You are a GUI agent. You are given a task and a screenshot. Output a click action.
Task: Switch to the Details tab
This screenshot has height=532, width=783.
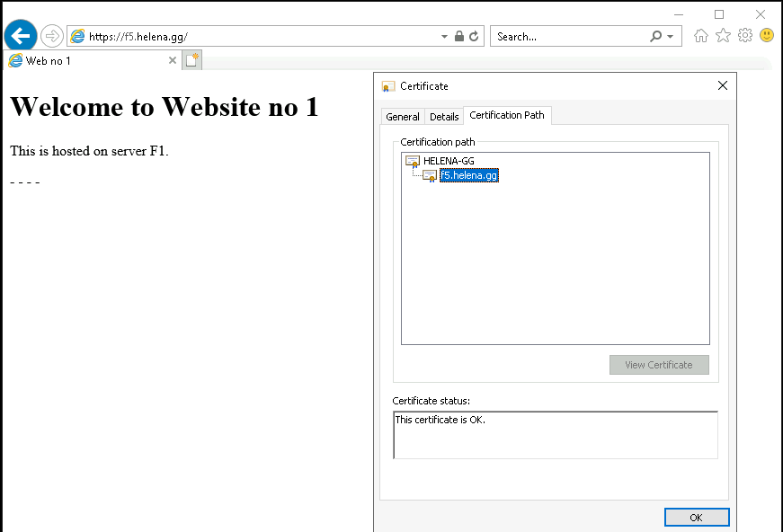(444, 117)
